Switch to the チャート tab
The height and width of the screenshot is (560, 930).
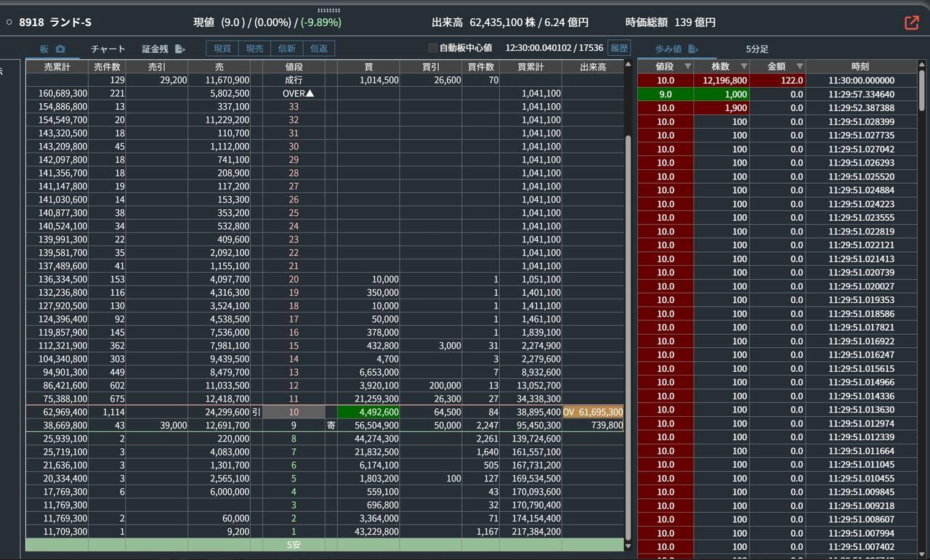108,49
